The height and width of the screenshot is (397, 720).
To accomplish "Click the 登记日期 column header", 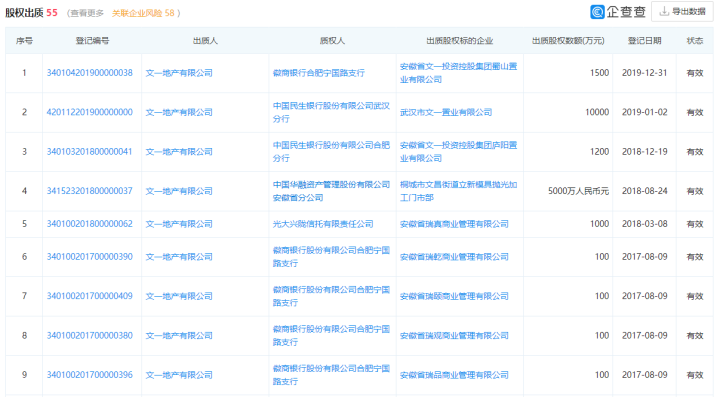I will pos(645,41).
